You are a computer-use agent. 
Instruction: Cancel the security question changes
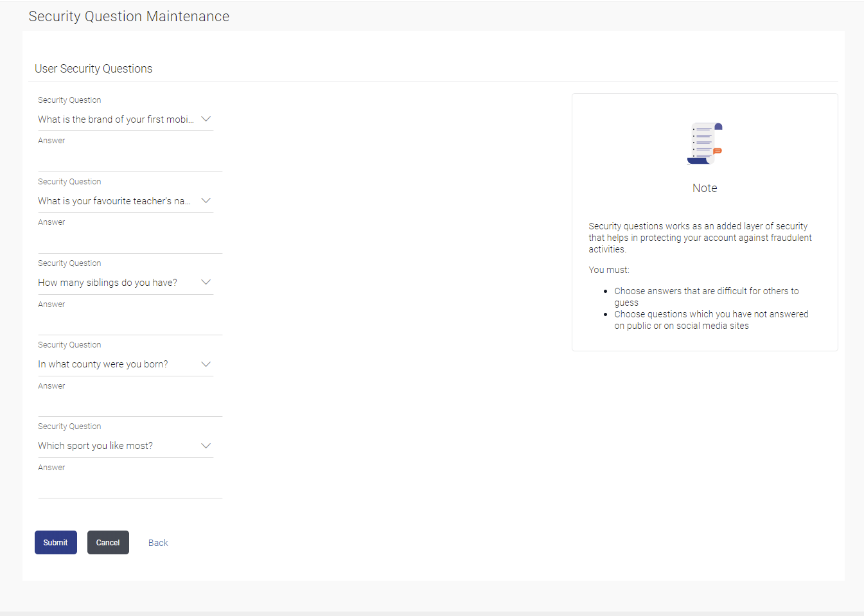pyautogui.click(x=108, y=543)
